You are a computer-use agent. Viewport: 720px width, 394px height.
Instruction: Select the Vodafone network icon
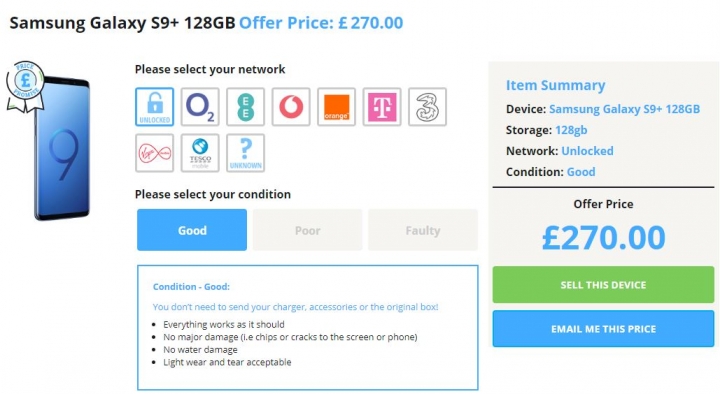coord(291,107)
